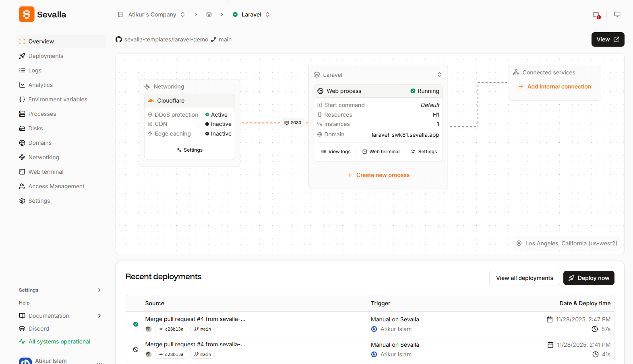
Task: Click the Cloudflare cloud icon
Action: coord(151,101)
